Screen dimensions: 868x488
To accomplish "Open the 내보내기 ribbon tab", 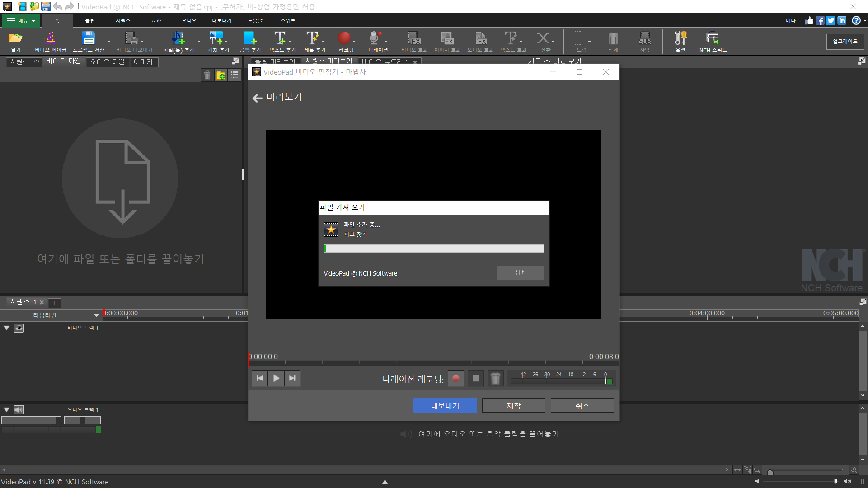I will pyautogui.click(x=221, y=21).
